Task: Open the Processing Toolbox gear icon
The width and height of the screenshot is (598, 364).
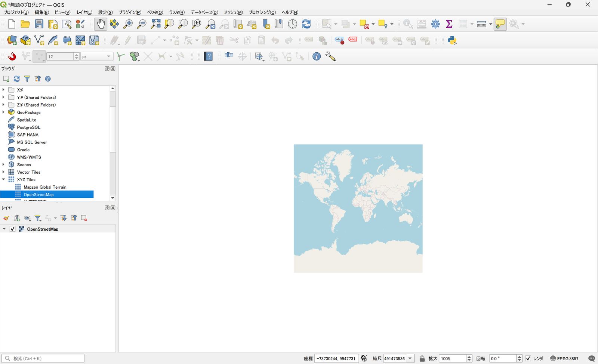Action: click(x=435, y=24)
